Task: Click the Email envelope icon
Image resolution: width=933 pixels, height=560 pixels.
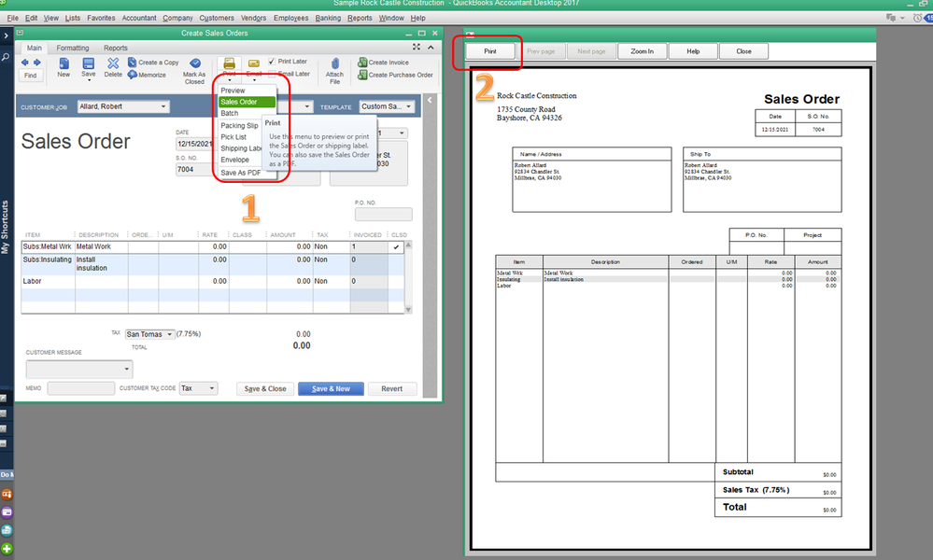Action: (x=253, y=63)
